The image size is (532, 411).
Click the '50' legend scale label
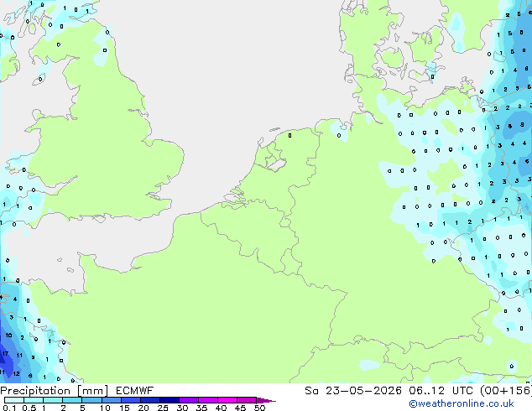click(x=259, y=408)
